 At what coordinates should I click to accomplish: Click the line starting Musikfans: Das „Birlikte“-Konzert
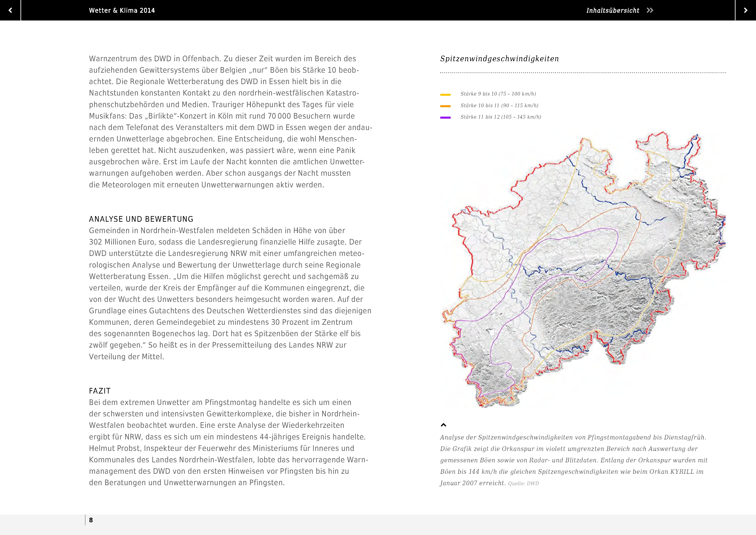[x=222, y=116]
